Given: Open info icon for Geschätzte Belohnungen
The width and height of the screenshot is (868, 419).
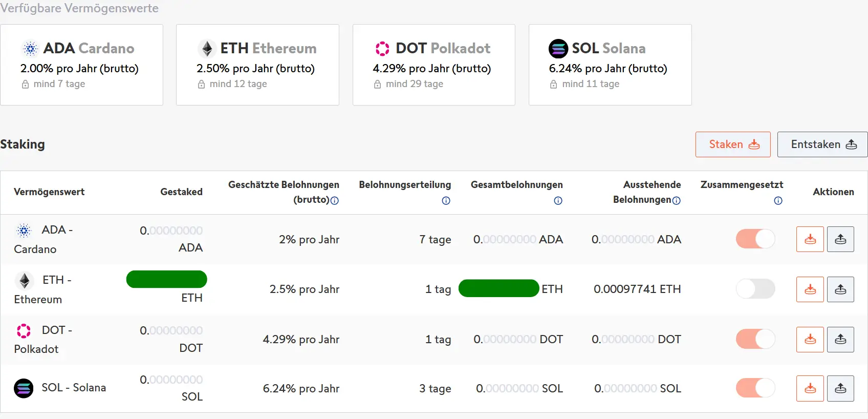Looking at the screenshot, I should [x=335, y=201].
